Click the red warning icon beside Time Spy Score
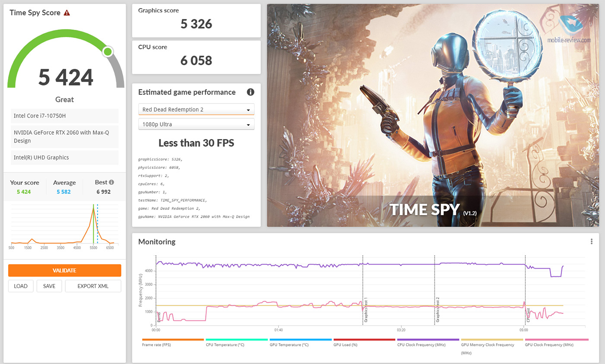 pyautogui.click(x=67, y=13)
